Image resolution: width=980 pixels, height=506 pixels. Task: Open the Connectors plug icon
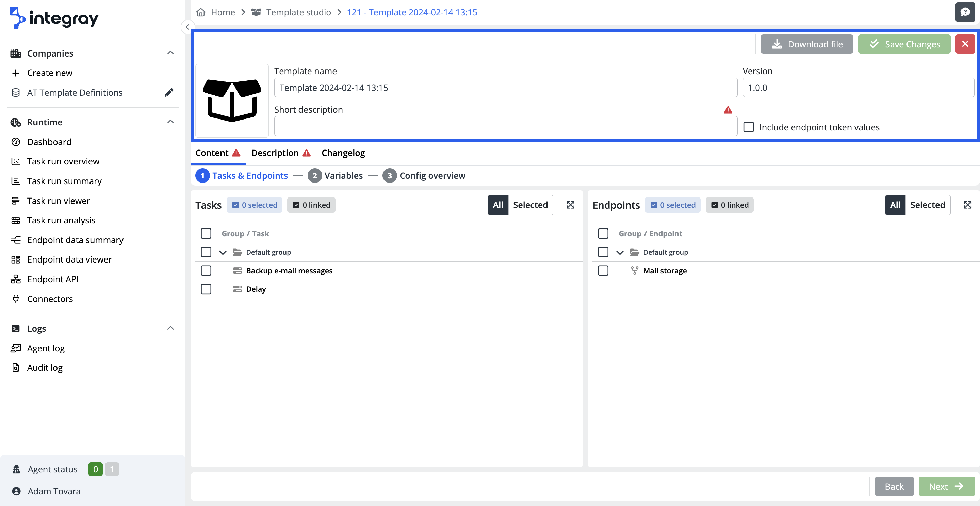pyautogui.click(x=16, y=299)
